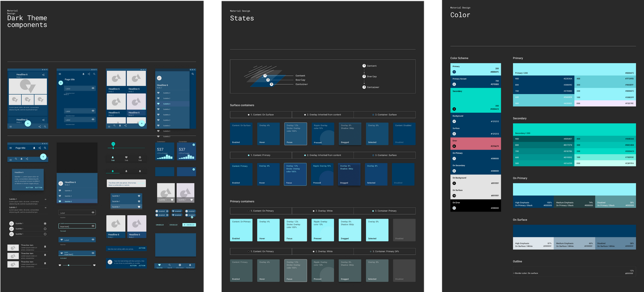The height and width of the screenshot is (292, 644).
Task: Click the 'Surface containers' heading
Action: pyautogui.click(x=242, y=105)
